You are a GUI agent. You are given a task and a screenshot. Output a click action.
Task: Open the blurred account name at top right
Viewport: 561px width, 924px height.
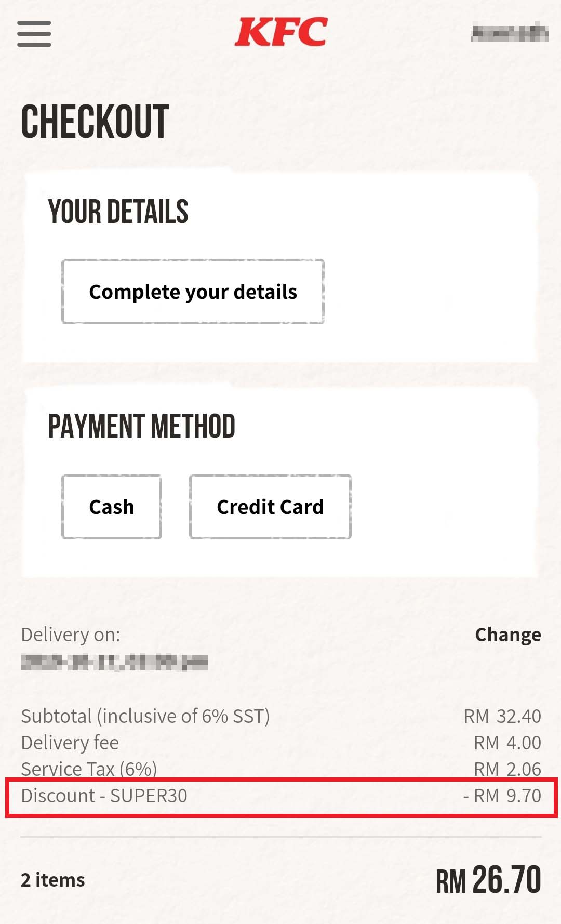point(509,33)
